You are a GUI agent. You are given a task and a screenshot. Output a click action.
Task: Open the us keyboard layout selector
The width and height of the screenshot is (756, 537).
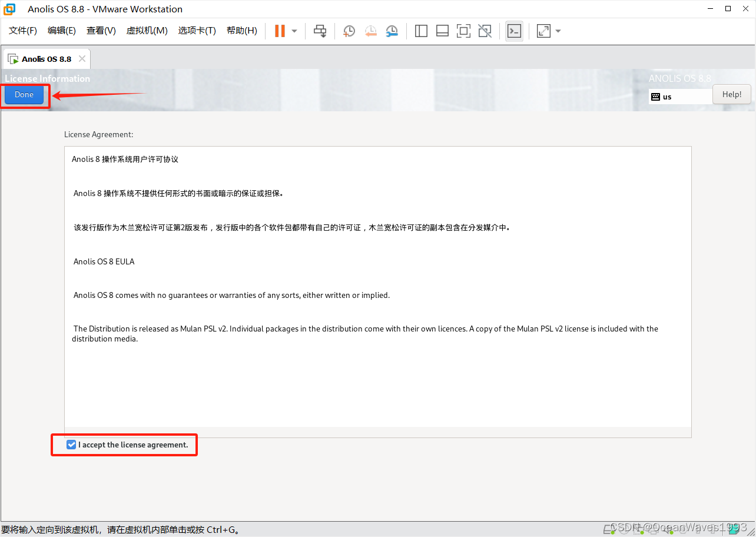click(681, 97)
